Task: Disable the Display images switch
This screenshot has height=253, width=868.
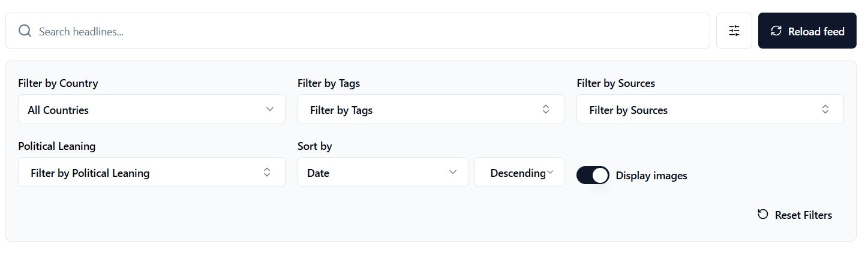Action: click(593, 175)
